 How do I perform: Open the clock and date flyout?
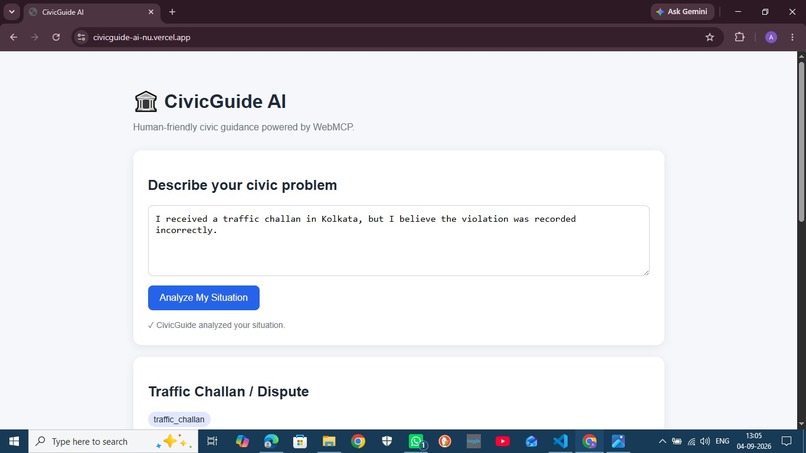754,441
